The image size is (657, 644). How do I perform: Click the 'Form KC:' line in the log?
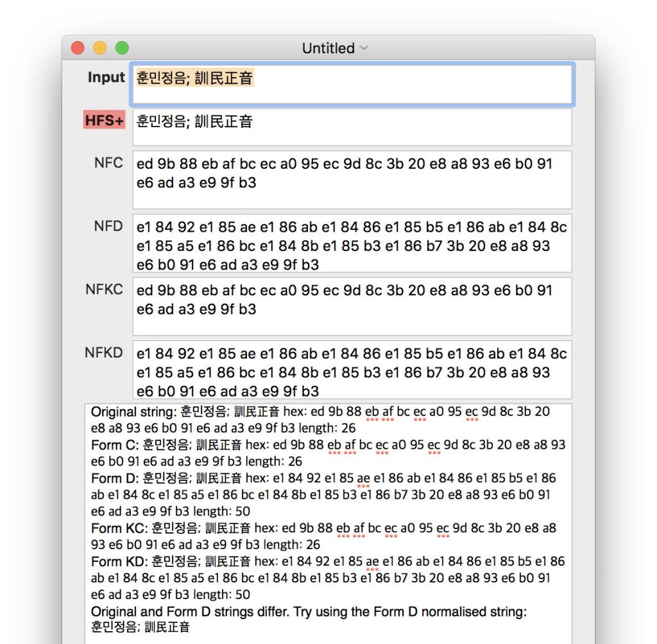click(x=323, y=536)
